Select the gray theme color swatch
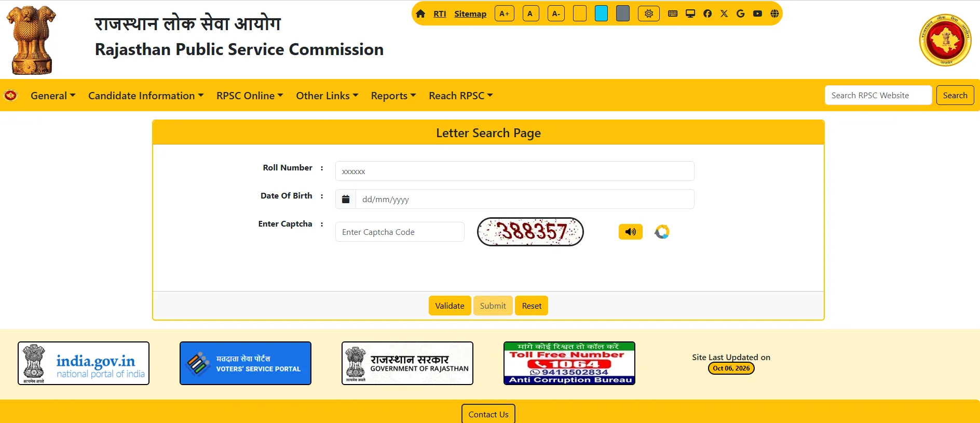 click(623, 14)
